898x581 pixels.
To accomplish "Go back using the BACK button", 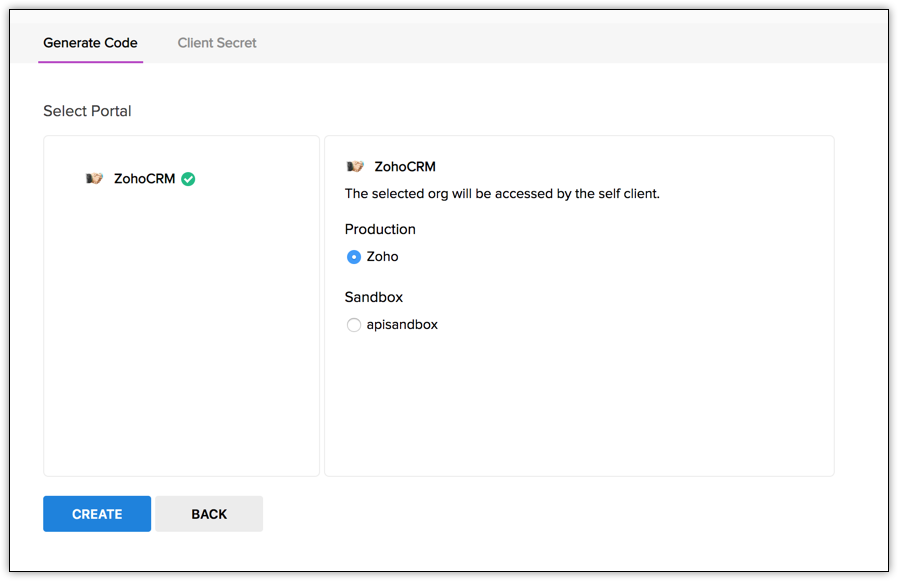I will pos(209,514).
